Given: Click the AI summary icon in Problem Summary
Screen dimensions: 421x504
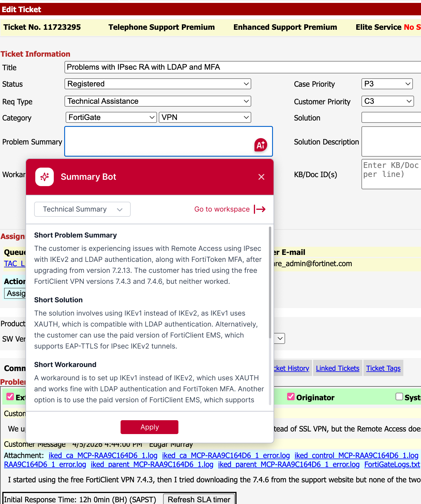Looking at the screenshot, I should [x=261, y=145].
